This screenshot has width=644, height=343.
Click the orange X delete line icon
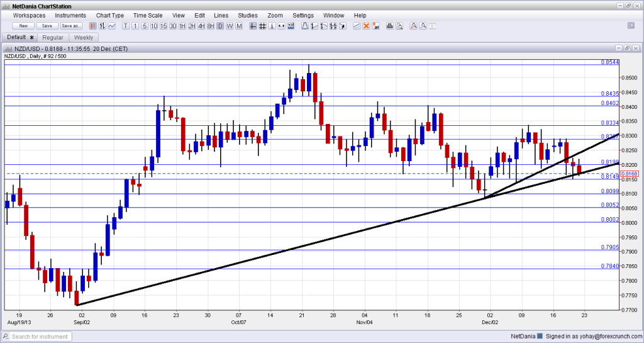[366, 26]
